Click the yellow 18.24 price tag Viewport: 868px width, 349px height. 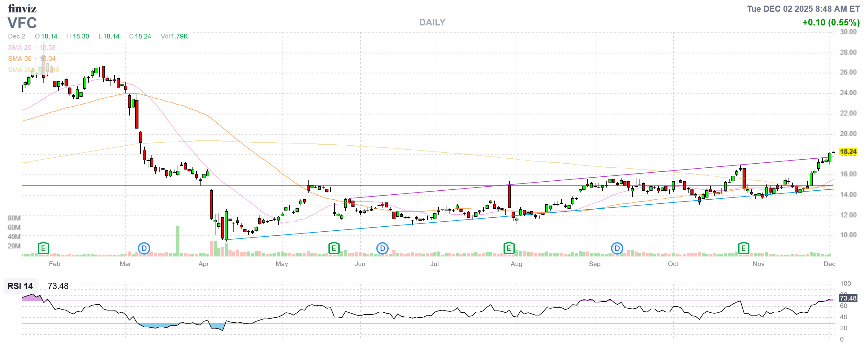tap(848, 152)
